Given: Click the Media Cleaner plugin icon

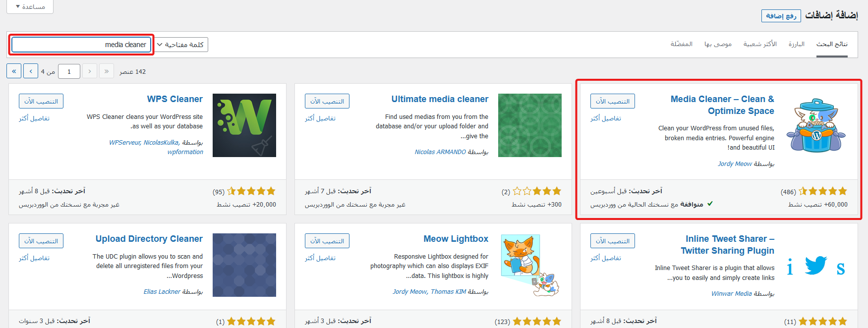Looking at the screenshot, I should pos(815,125).
